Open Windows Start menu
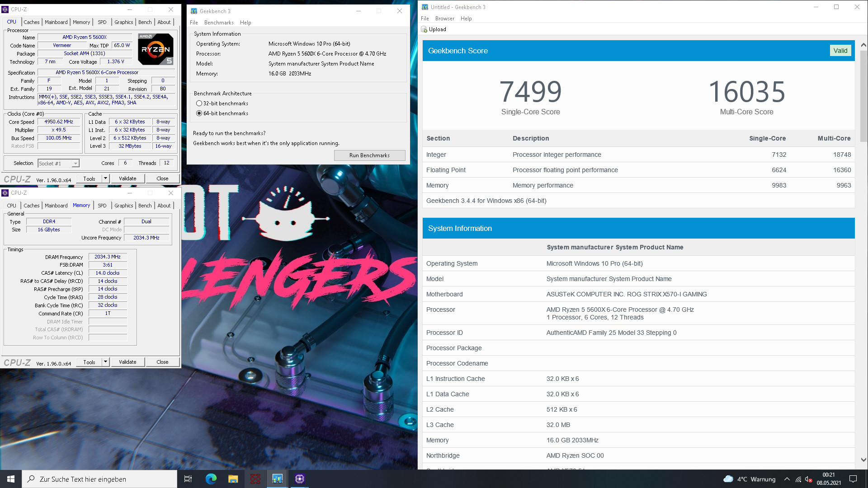The width and height of the screenshot is (868, 488). point(11,479)
